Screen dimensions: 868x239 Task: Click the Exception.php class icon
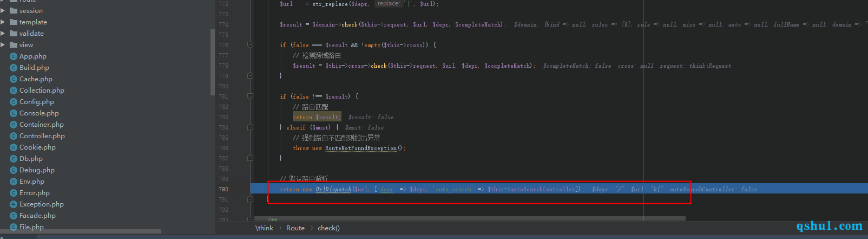[14, 204]
